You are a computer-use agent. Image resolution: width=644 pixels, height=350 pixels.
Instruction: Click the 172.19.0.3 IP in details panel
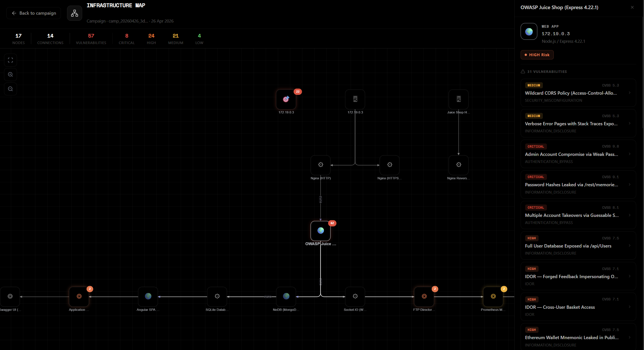556,34
